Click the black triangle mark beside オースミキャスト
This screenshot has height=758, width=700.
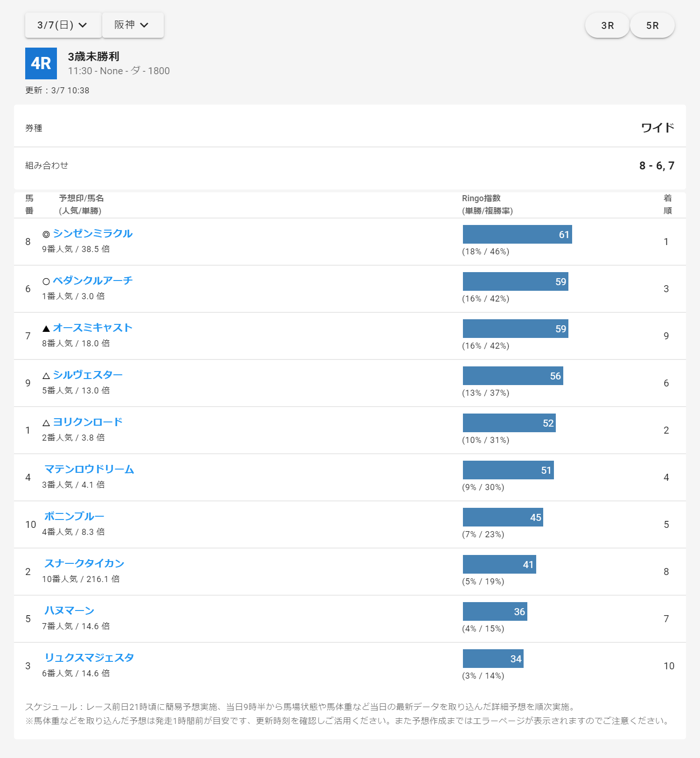(x=46, y=329)
